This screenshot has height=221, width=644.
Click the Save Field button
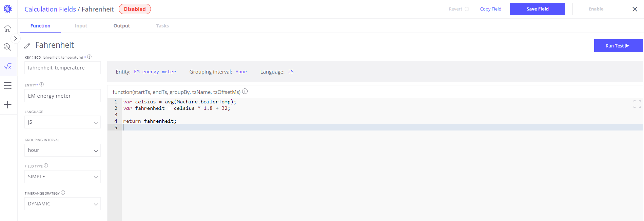click(x=537, y=9)
